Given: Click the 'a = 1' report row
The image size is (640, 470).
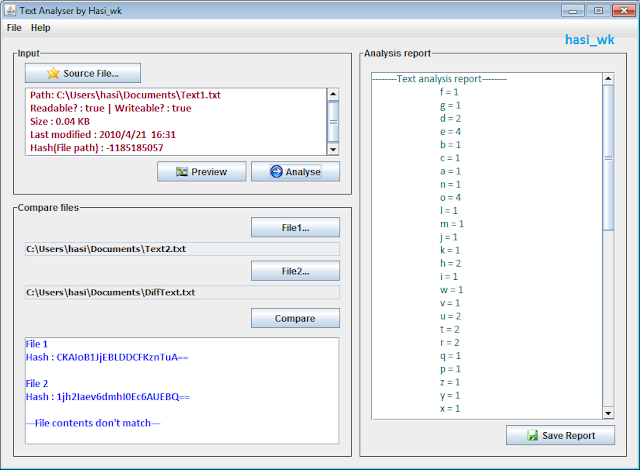Looking at the screenshot, I should (x=450, y=171).
